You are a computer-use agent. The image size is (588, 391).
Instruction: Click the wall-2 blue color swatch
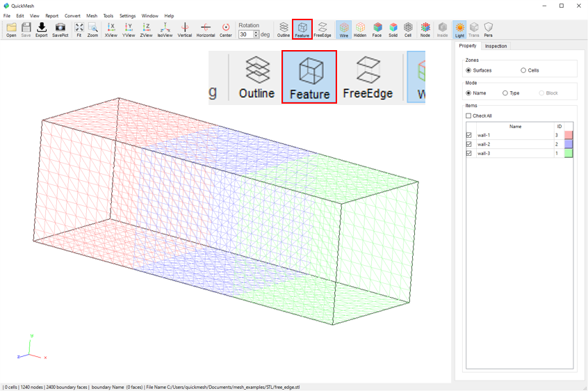pyautogui.click(x=569, y=144)
